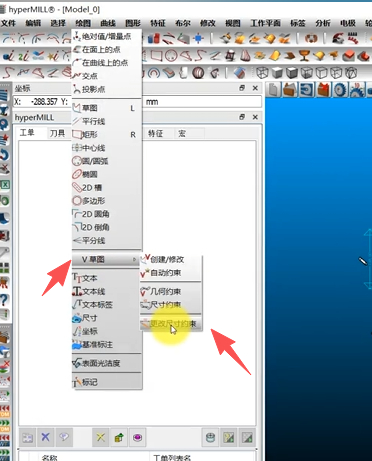The image size is (372, 461).
Task: Click the 名称 column header
Action: pos(49,457)
